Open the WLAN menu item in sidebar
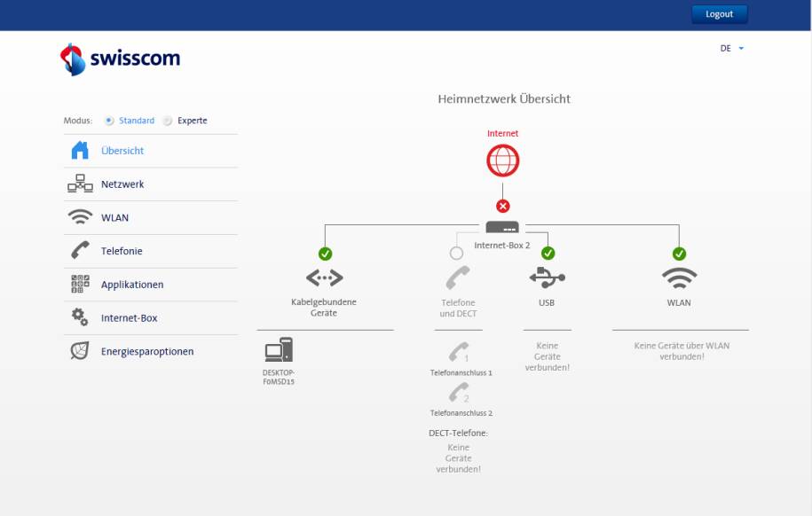The width and height of the screenshot is (812, 516). (151, 217)
